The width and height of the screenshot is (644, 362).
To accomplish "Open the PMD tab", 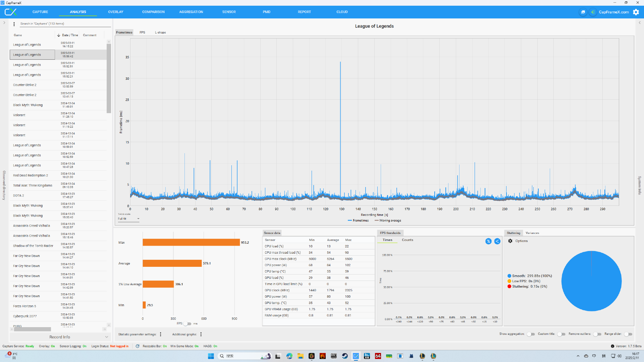I will click(x=267, y=12).
